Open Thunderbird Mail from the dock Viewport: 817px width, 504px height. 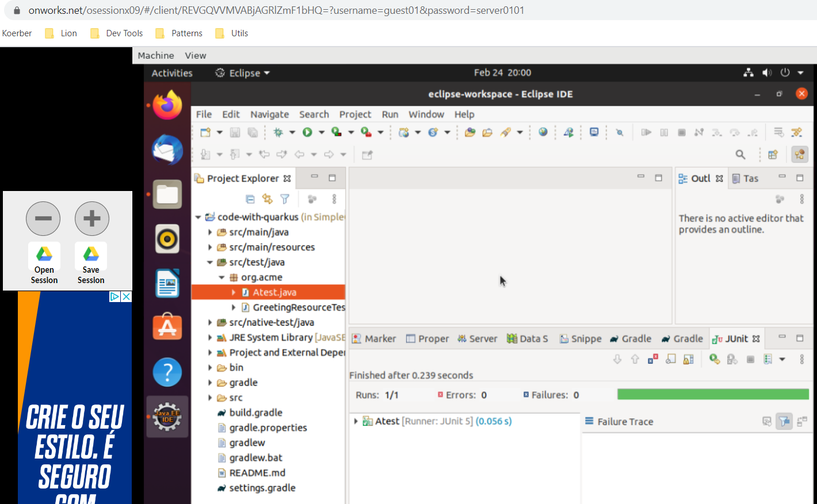[167, 150]
